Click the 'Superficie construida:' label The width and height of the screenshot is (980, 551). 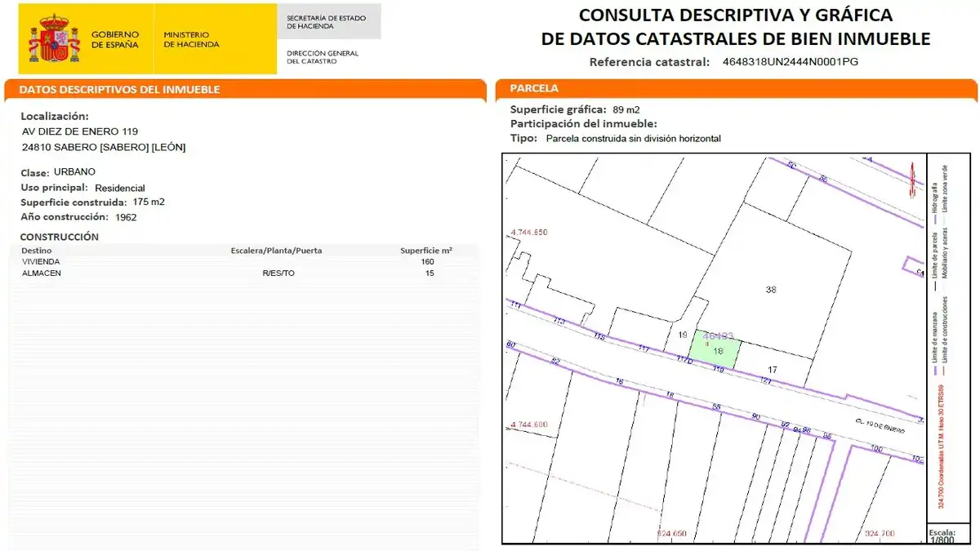pyautogui.click(x=73, y=202)
